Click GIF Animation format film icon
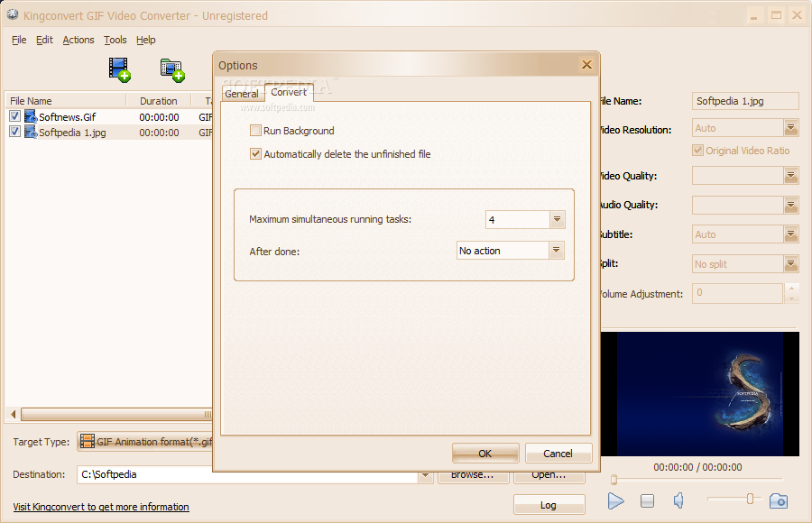The width and height of the screenshot is (812, 523). (x=88, y=441)
